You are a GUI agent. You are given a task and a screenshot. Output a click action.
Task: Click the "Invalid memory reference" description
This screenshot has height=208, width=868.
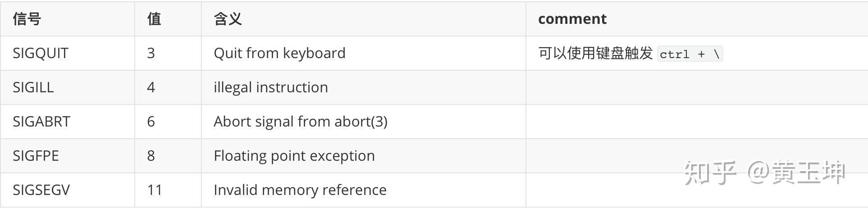[x=300, y=190]
